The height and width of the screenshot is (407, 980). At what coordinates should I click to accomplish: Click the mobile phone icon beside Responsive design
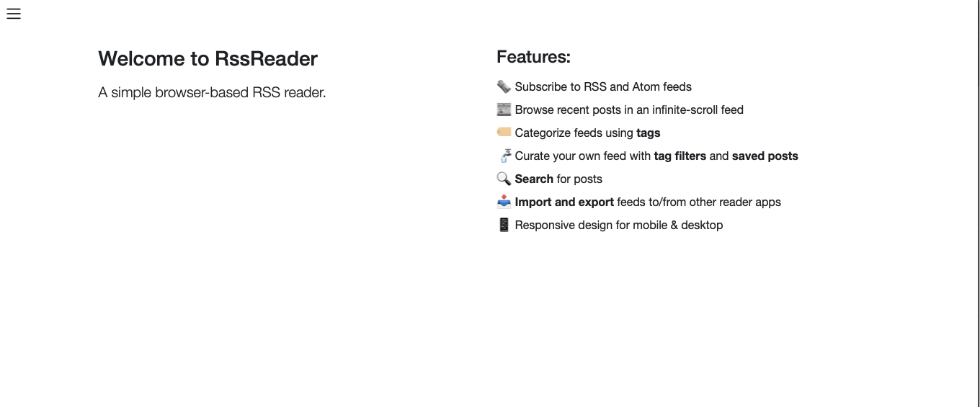click(504, 225)
